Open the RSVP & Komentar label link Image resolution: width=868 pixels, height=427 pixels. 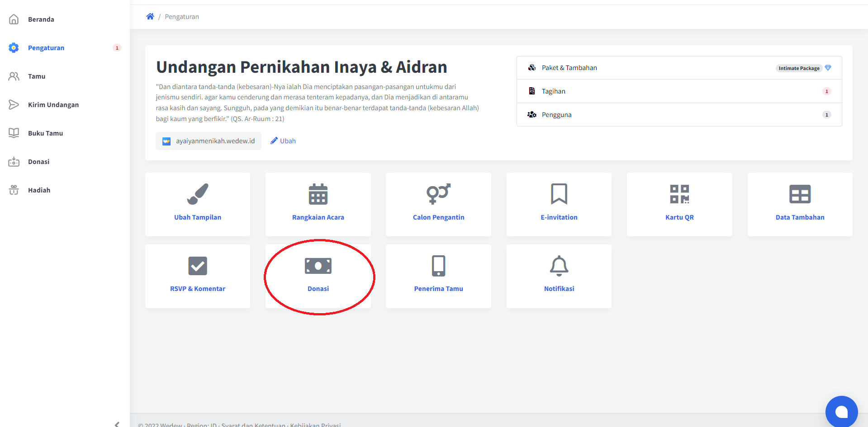click(x=198, y=289)
